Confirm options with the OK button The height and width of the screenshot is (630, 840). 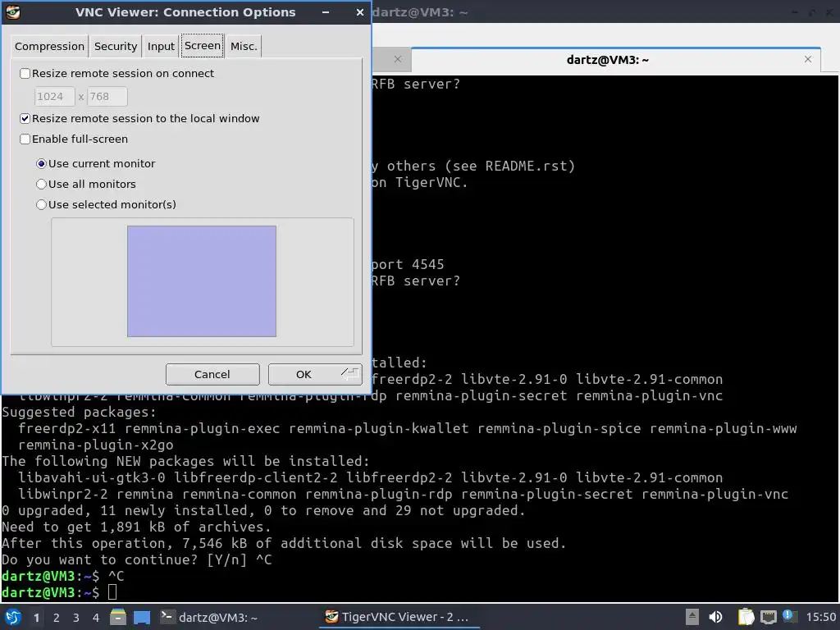tap(315, 374)
